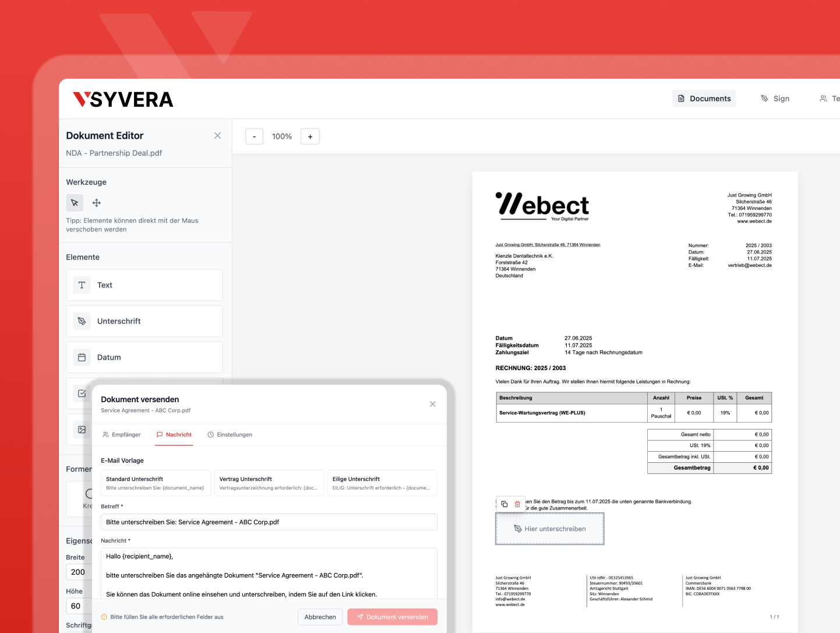
Task: Click into the Betreff input field
Action: pyautogui.click(x=269, y=522)
